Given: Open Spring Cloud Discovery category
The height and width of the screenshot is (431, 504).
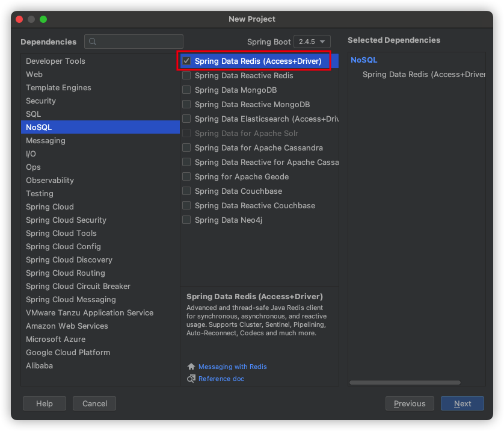Looking at the screenshot, I should 100,259.
